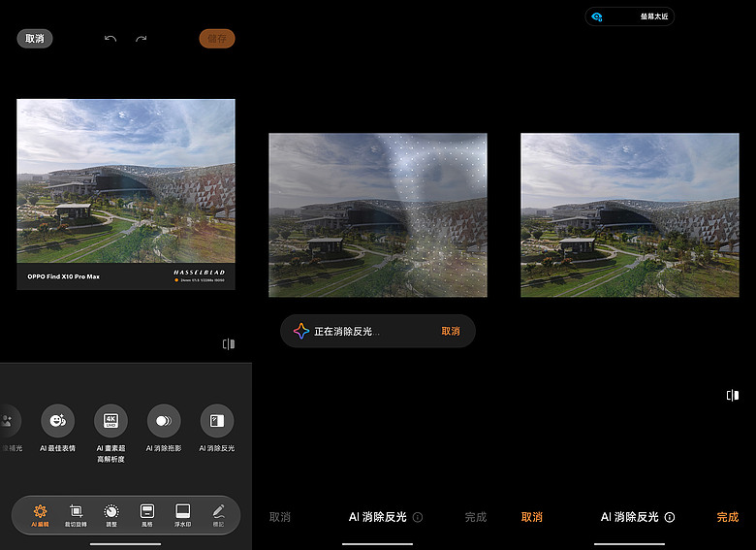This screenshot has height=550, width=756.
Task: Toggle compare view icon in left screen
Action: point(229,344)
